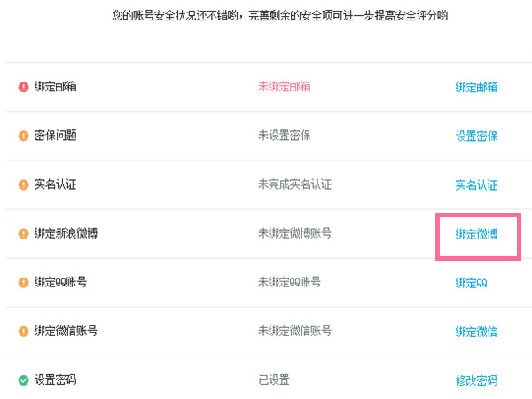
Task: Click the red warning icon beside 绑定邮箱
Action: (23, 87)
